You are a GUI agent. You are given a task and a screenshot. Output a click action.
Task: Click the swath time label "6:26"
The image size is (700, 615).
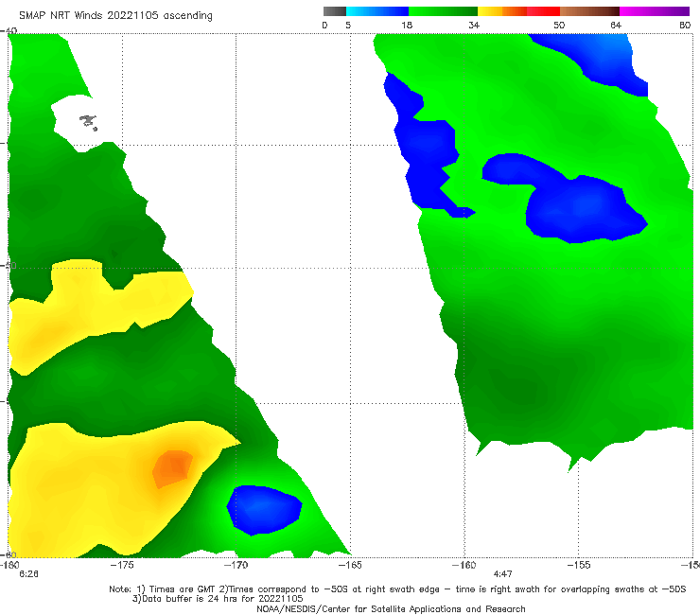(28, 574)
